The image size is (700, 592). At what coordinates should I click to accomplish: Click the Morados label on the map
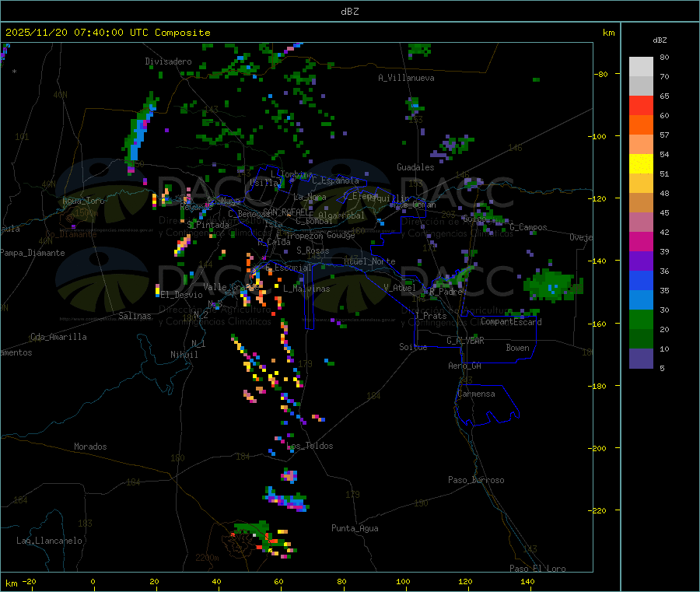(x=90, y=447)
